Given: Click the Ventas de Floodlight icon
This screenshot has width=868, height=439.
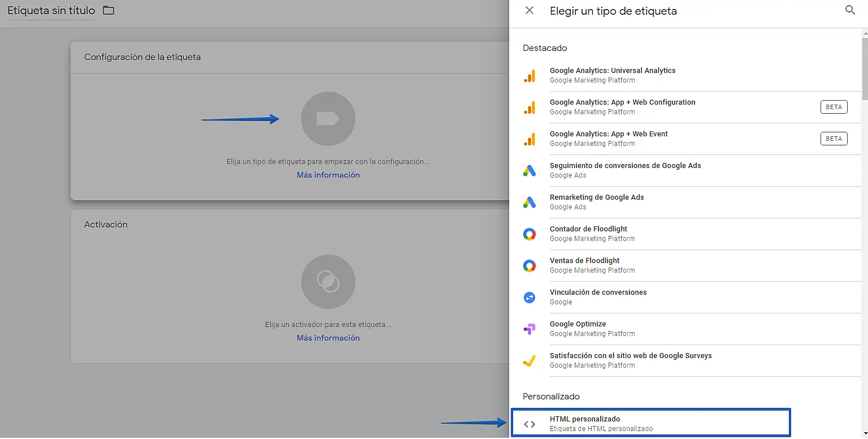Looking at the screenshot, I should click(530, 265).
